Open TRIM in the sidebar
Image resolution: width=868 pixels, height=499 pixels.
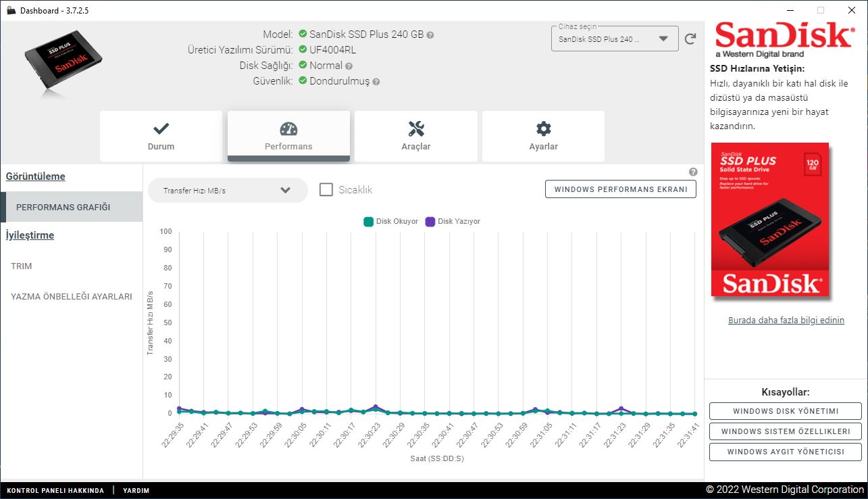[22, 266]
